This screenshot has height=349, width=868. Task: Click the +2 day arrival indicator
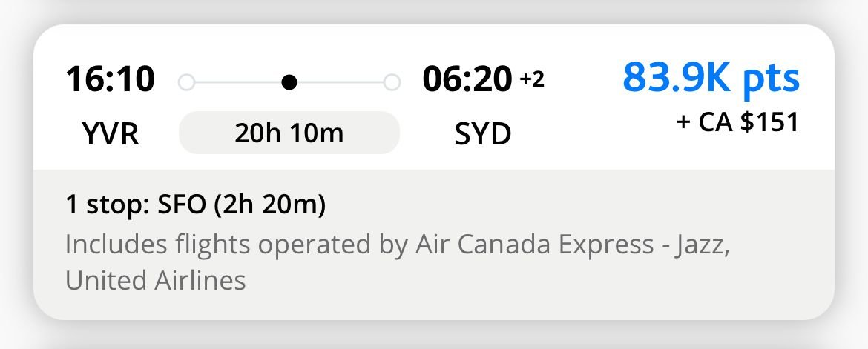click(531, 79)
